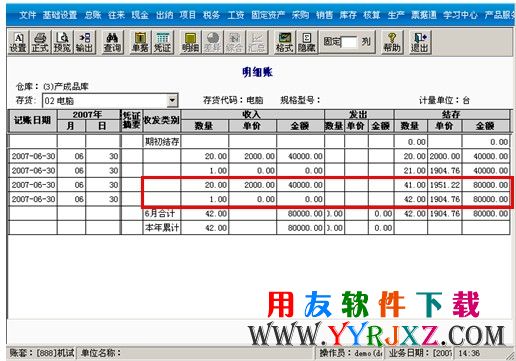Click the 月 column header

(71, 126)
